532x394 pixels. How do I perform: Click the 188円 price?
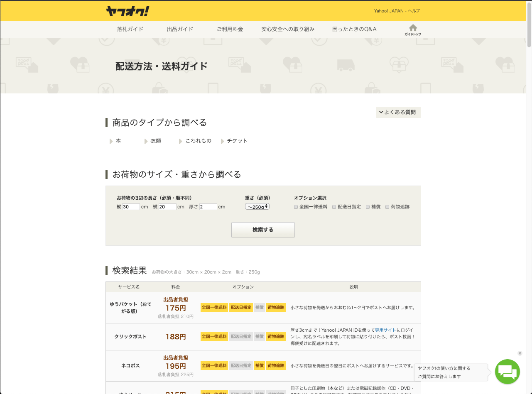pyautogui.click(x=176, y=337)
